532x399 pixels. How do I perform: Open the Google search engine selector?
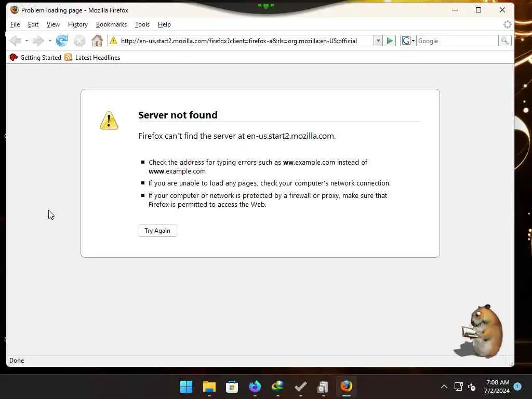coord(408,41)
